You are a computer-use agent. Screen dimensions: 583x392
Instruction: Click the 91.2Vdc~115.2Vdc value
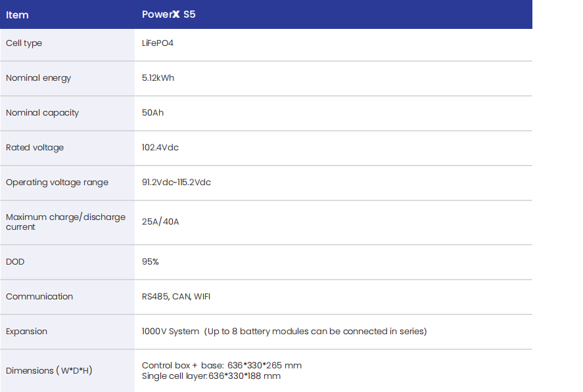(x=176, y=183)
